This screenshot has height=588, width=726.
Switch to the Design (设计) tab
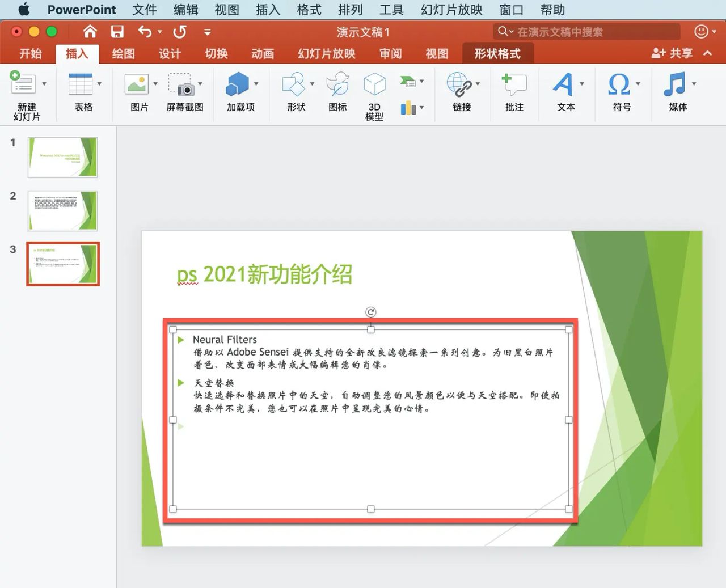pyautogui.click(x=170, y=53)
